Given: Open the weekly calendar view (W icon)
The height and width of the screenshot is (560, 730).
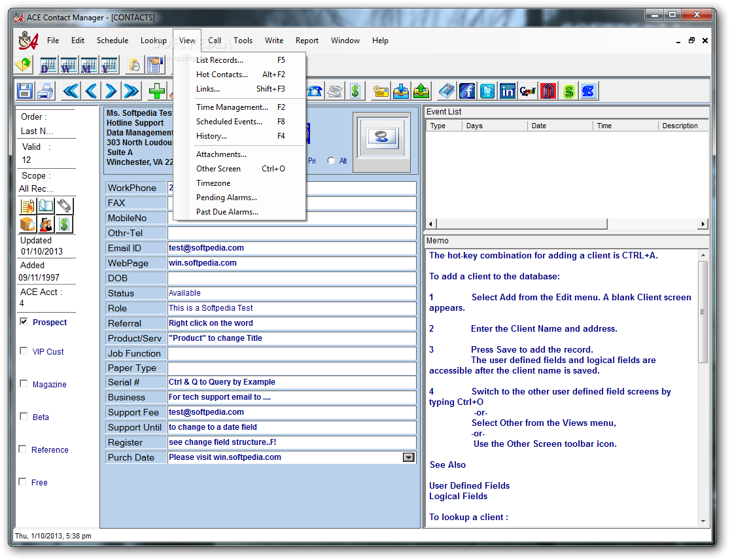Looking at the screenshot, I should (69, 65).
